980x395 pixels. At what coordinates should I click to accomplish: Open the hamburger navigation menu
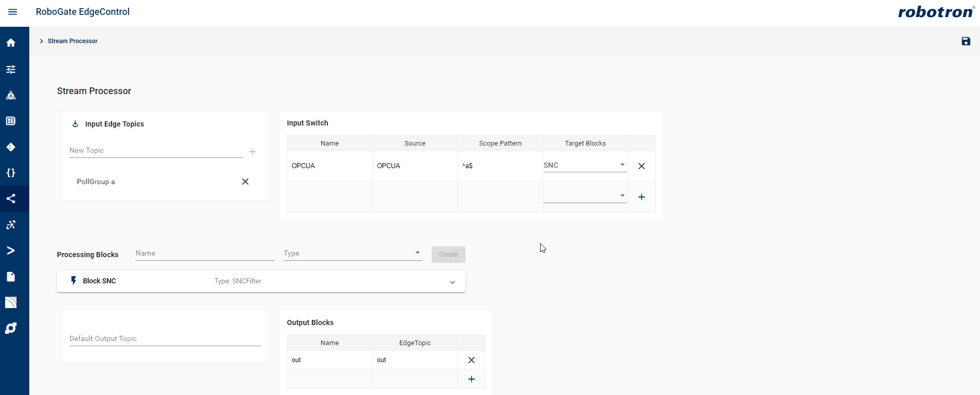click(13, 12)
